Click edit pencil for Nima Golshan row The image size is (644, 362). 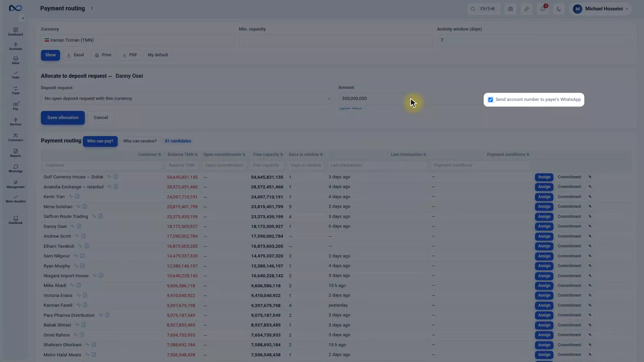[590, 207]
